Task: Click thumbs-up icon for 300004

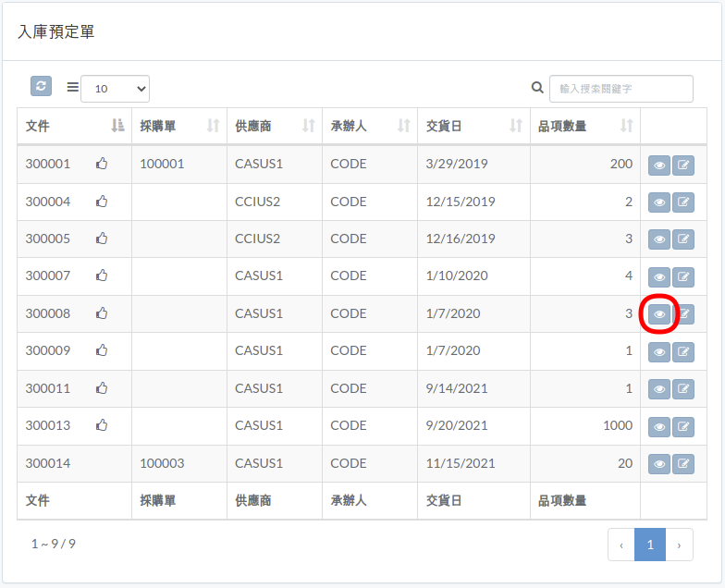Action: (102, 202)
